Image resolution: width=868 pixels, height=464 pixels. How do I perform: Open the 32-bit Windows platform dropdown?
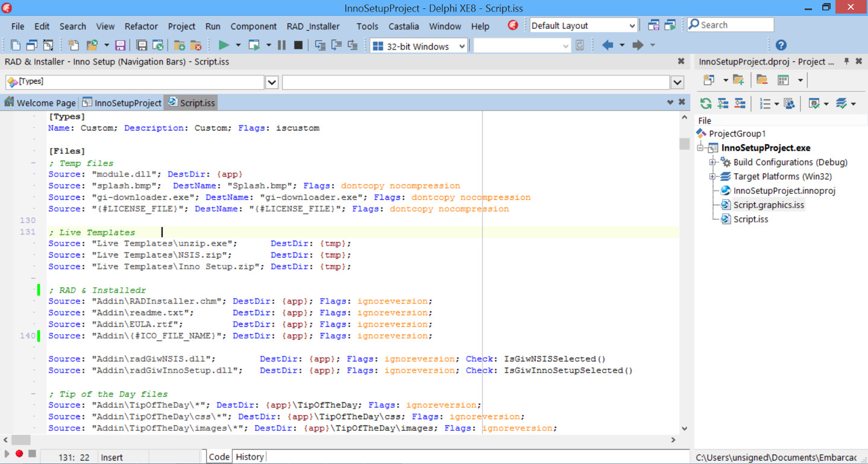pyautogui.click(x=462, y=46)
